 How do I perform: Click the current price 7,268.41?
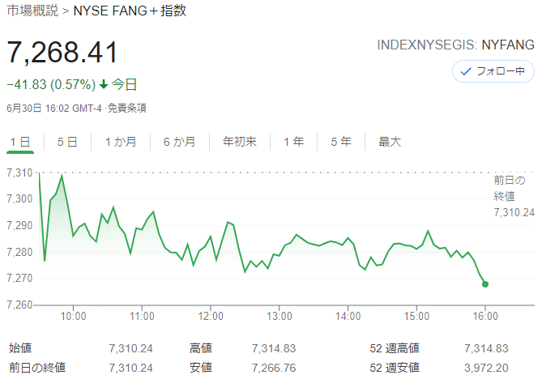coord(62,53)
